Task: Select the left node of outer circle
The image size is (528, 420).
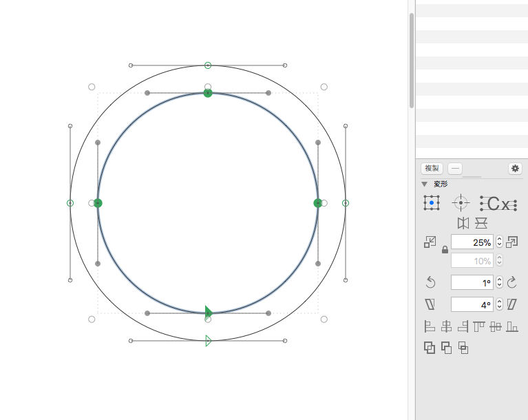Action: 70,203
